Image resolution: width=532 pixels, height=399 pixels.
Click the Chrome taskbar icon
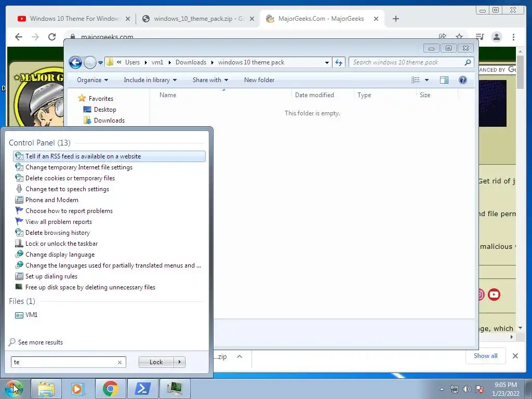[110, 389]
